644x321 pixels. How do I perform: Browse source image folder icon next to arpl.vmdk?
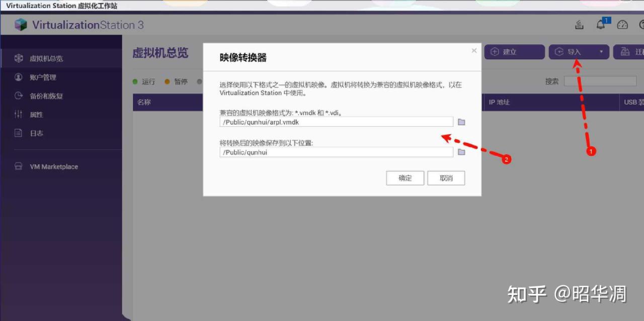[x=461, y=122]
